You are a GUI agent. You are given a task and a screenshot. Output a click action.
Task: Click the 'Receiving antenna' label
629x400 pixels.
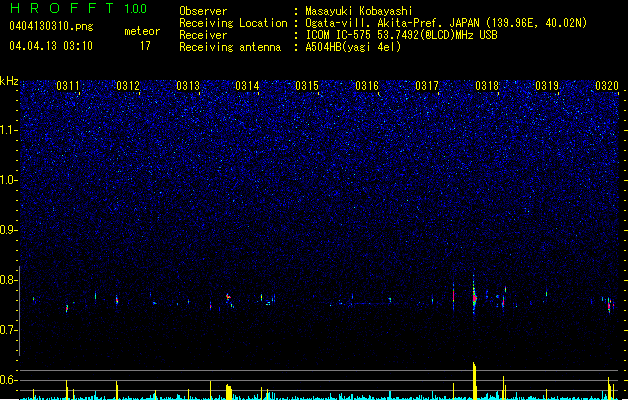point(230,47)
